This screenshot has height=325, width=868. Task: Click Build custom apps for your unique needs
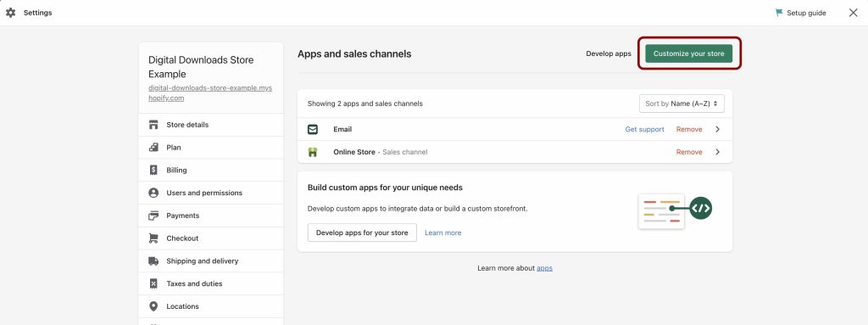click(x=385, y=188)
